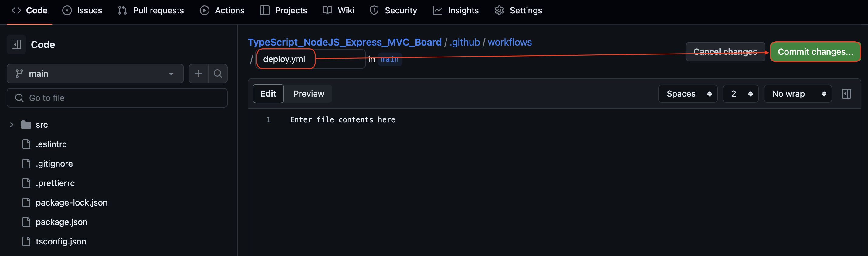Open the .gitignore file

54,164
